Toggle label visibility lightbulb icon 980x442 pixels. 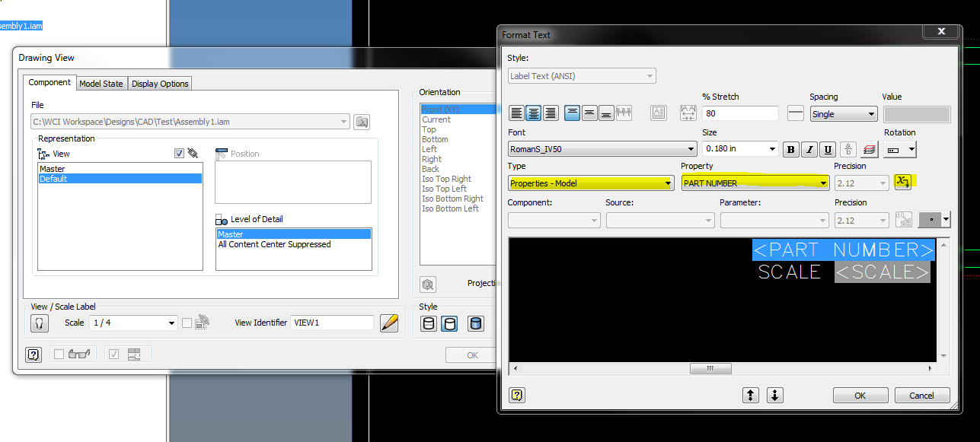(40, 323)
